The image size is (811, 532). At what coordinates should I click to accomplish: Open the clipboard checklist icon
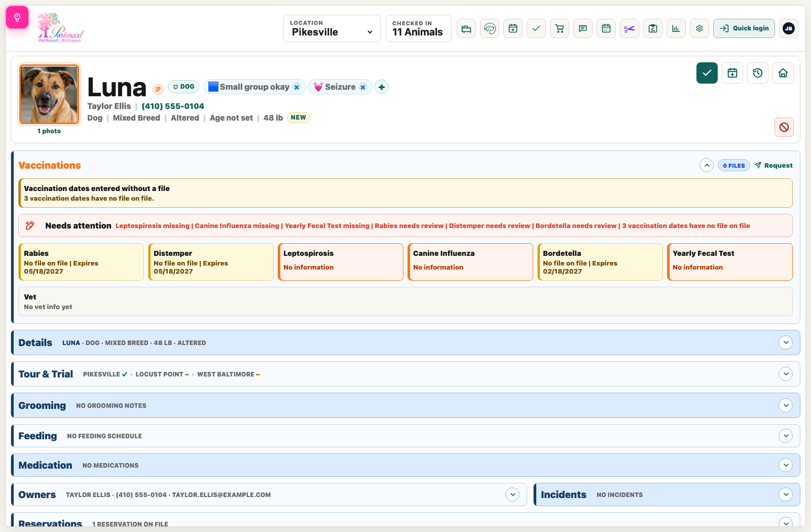[x=653, y=28]
